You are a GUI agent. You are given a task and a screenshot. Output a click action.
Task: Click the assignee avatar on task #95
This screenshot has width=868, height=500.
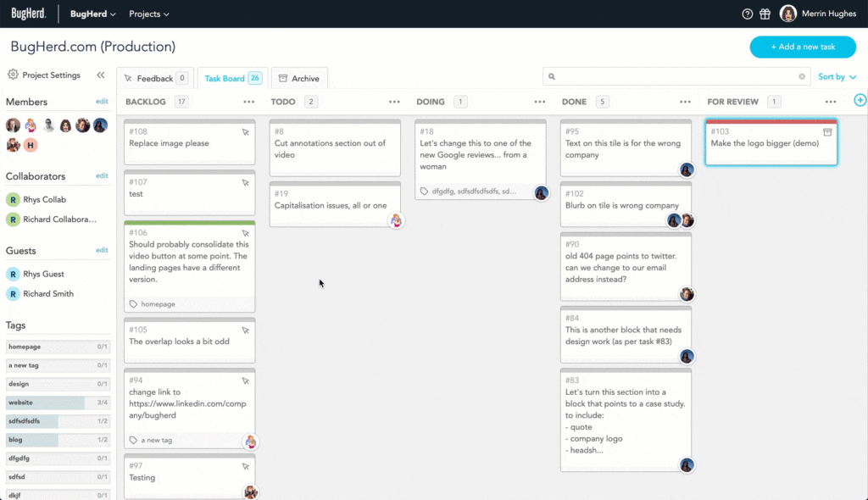[x=687, y=170]
